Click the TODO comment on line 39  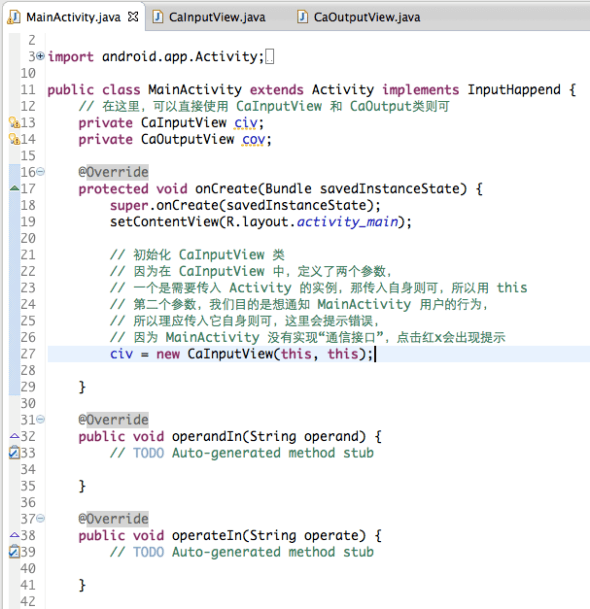[x=242, y=552]
